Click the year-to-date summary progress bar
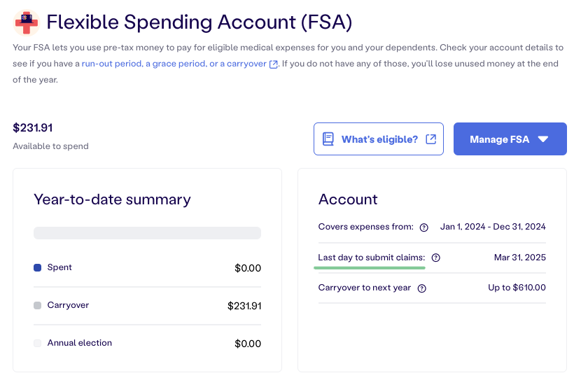Image resolution: width=588 pixels, height=373 pixels. tap(148, 233)
